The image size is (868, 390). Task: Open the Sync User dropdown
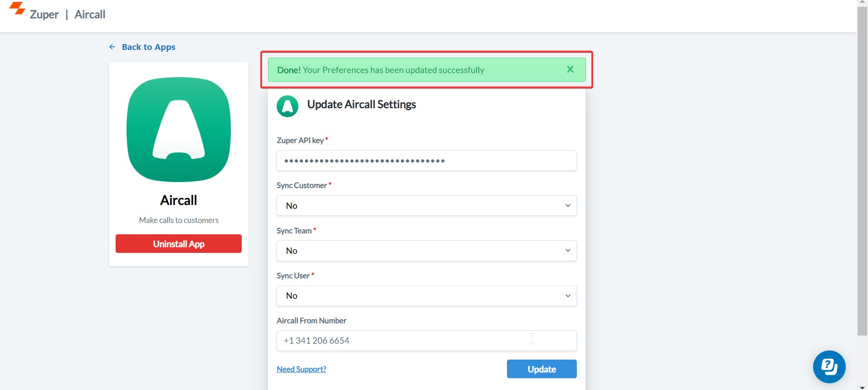[426, 296]
